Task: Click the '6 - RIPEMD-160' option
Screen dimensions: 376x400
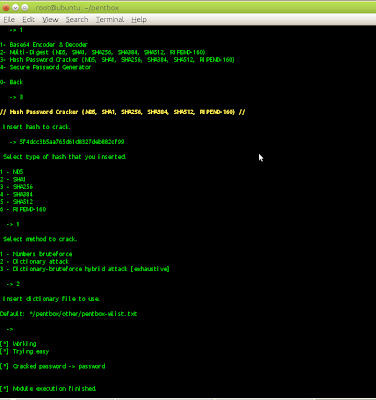Action: pyautogui.click(x=23, y=209)
